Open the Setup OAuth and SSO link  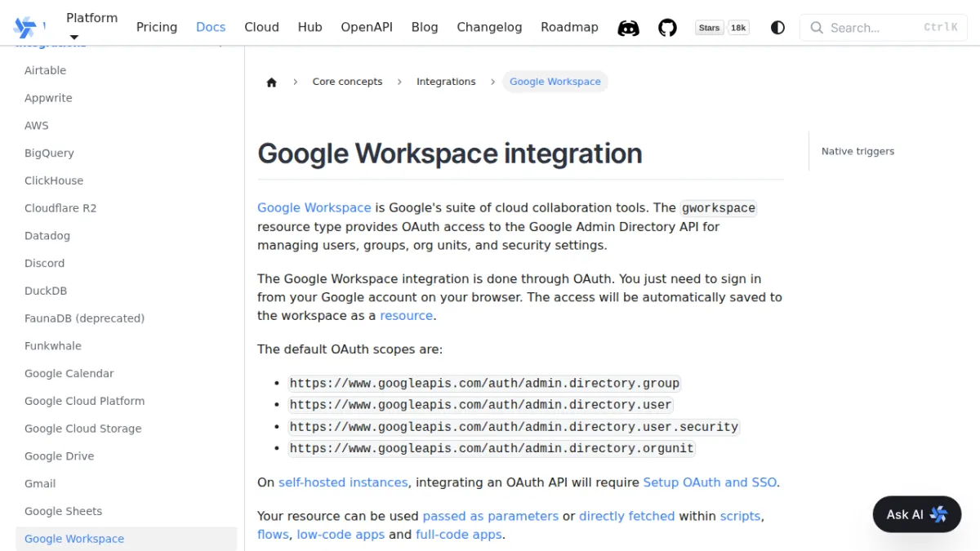[x=710, y=482]
